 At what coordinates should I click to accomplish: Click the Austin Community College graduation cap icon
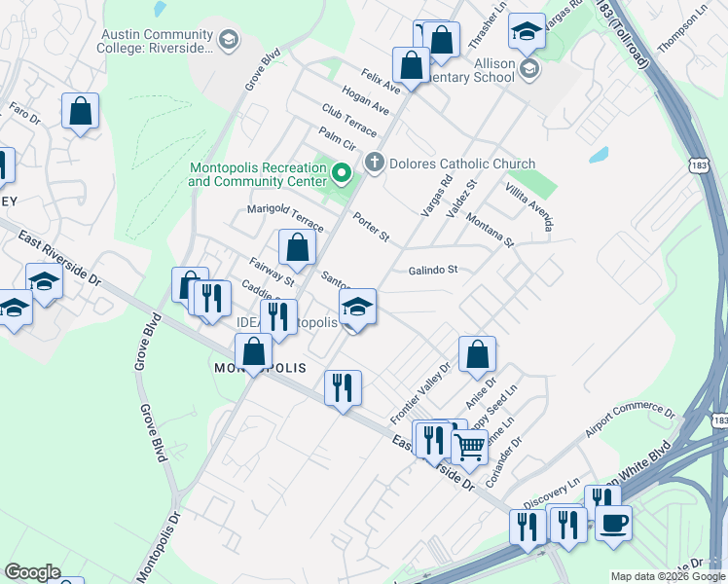pos(229,40)
